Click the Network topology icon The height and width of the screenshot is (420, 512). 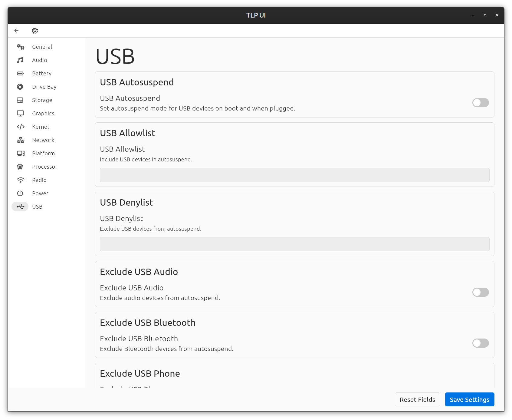point(20,140)
